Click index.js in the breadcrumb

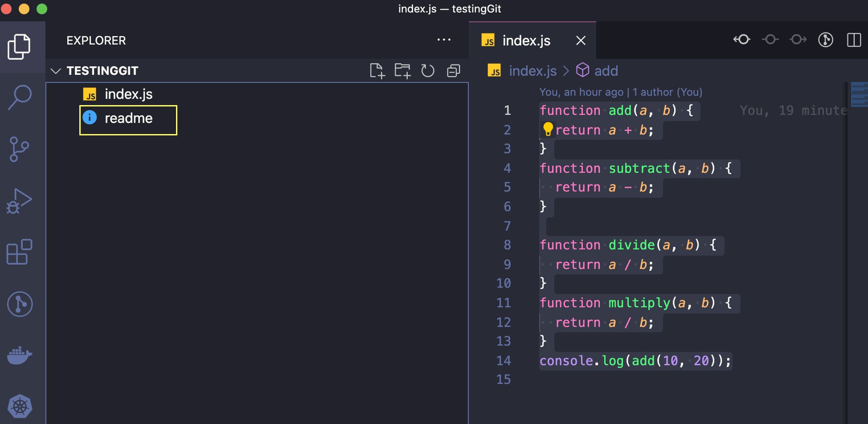pyautogui.click(x=532, y=71)
